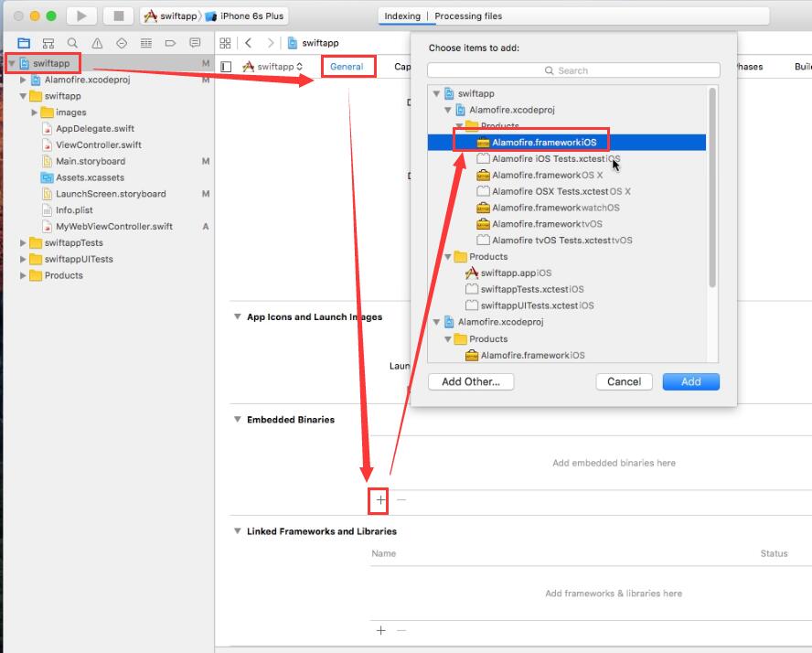Switch to the General tab
The width and height of the screenshot is (812, 653).
(x=347, y=67)
